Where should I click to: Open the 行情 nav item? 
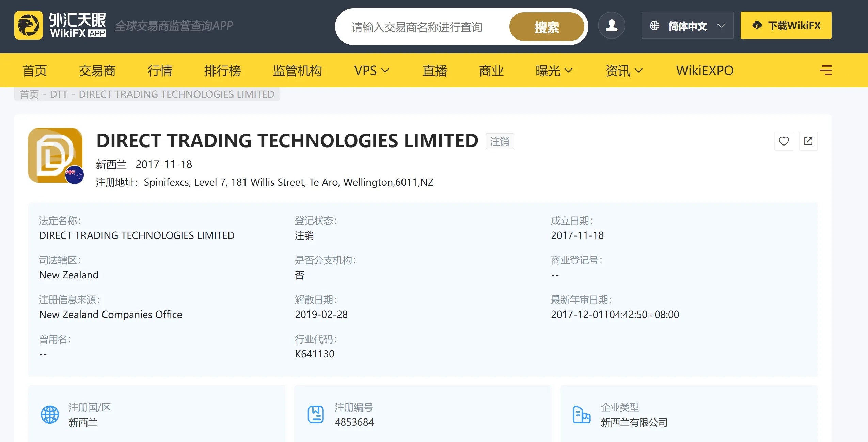click(160, 71)
